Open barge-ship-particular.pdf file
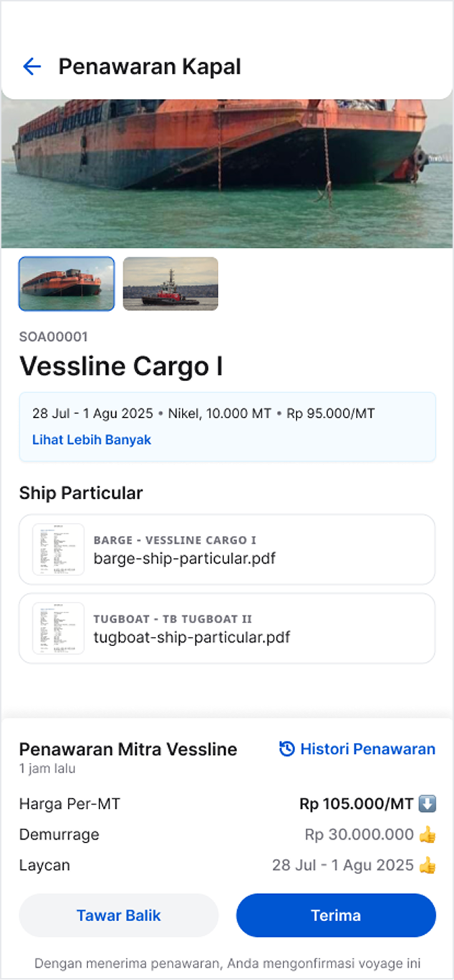Screen dimensions: 454x980 185,559
